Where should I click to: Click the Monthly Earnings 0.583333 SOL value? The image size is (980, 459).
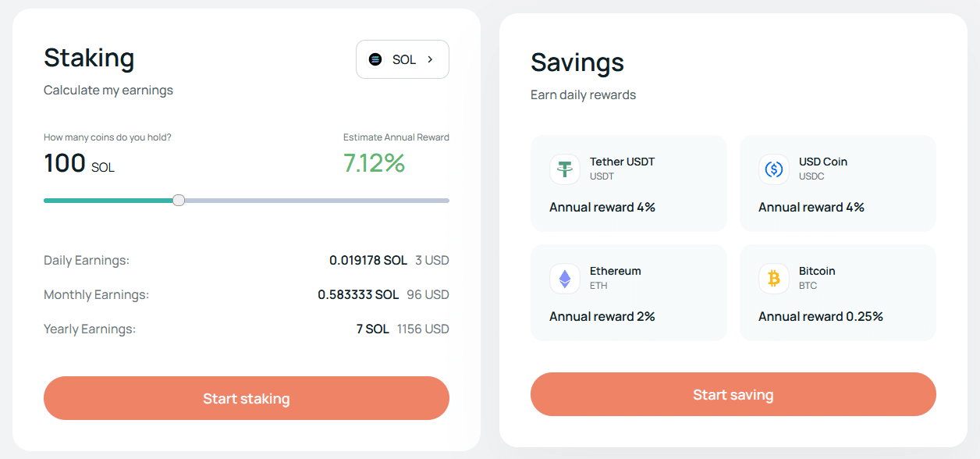[x=357, y=295]
